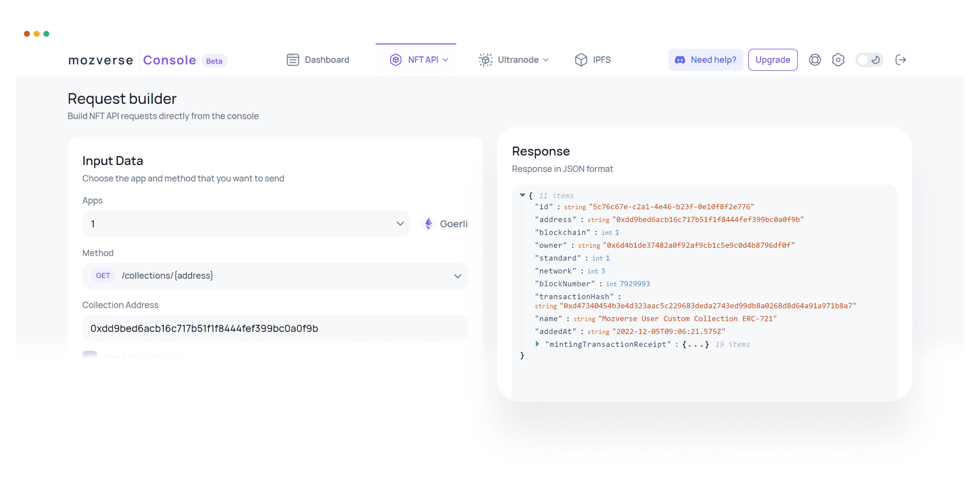This screenshot has height=490, width=980.
Task: Open the support lifebuoy icon
Action: [x=815, y=60]
